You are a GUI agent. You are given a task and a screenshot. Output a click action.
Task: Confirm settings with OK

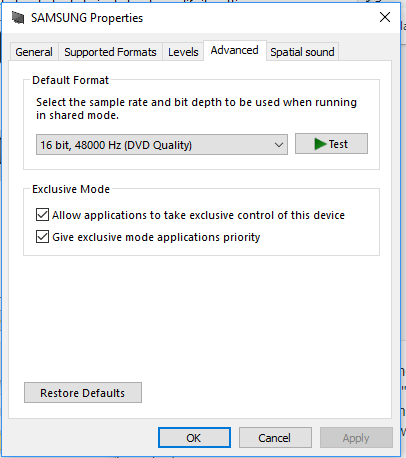(194, 438)
